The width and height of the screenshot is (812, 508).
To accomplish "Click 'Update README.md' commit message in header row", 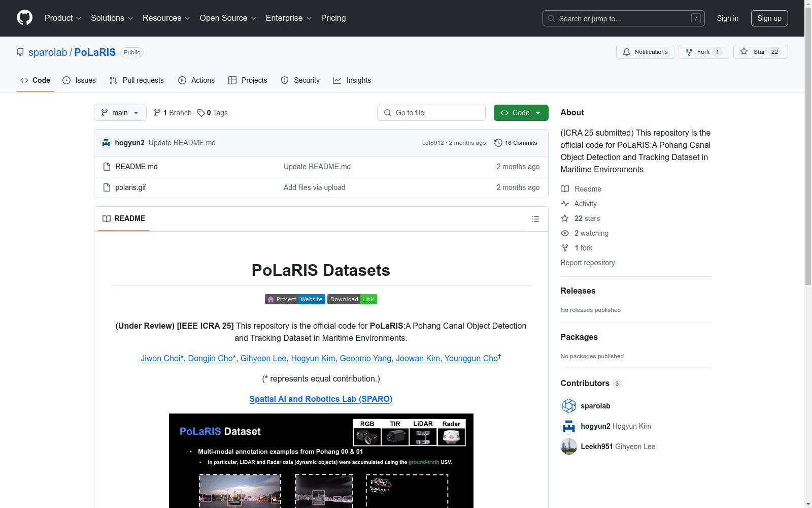I will click(182, 143).
